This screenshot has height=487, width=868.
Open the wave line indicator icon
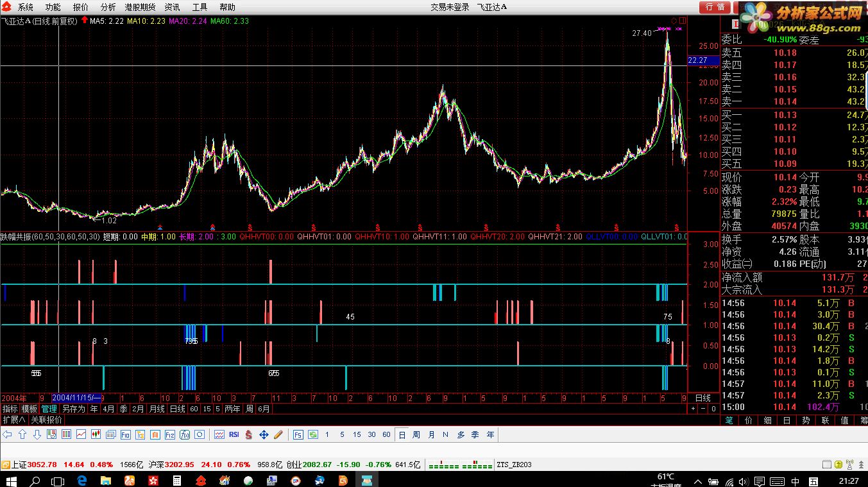pyautogui.click(x=219, y=434)
